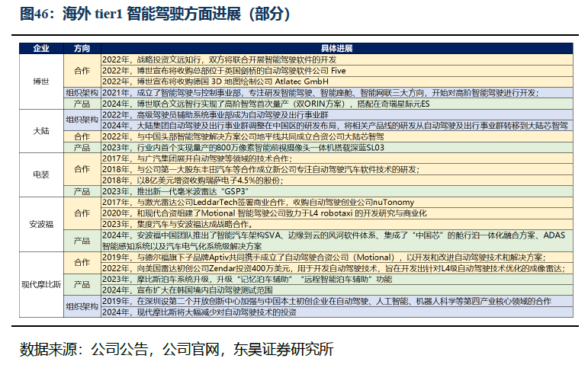Viewport: 588px width, 368px height.
Task: Select the row mentioning LeddarTech and nuTonomy
Action: click(337, 203)
